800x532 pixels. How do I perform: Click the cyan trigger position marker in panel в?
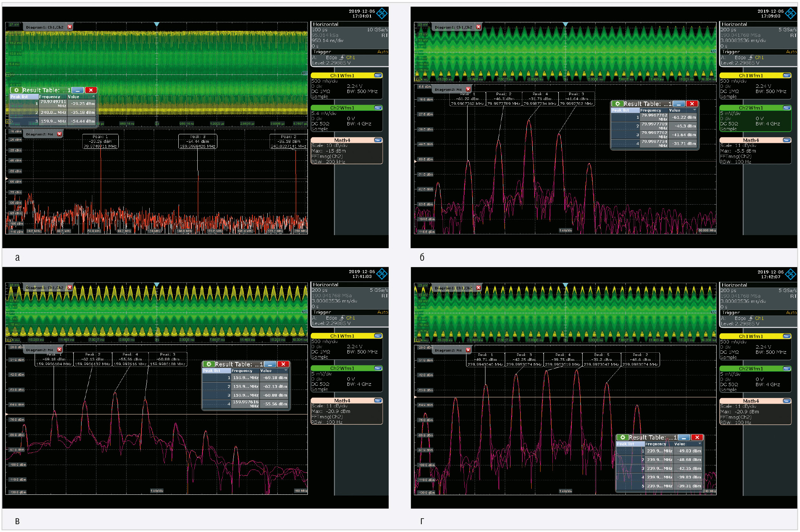tap(157, 285)
